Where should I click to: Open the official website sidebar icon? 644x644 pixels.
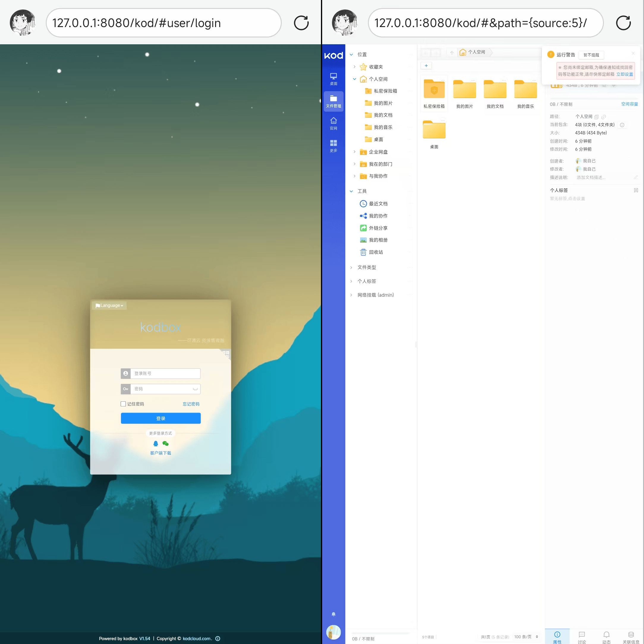tap(333, 123)
